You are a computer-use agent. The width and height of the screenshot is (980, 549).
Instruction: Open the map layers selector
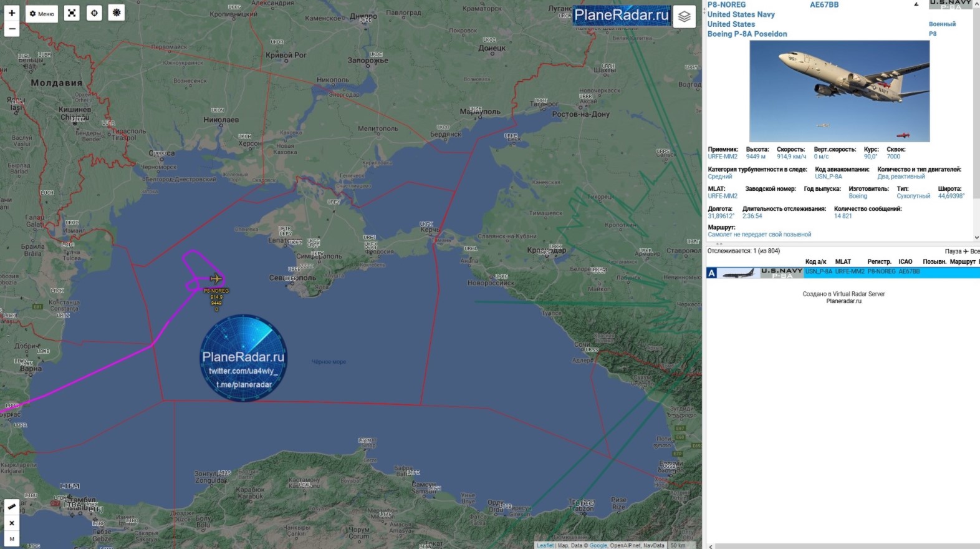[685, 17]
